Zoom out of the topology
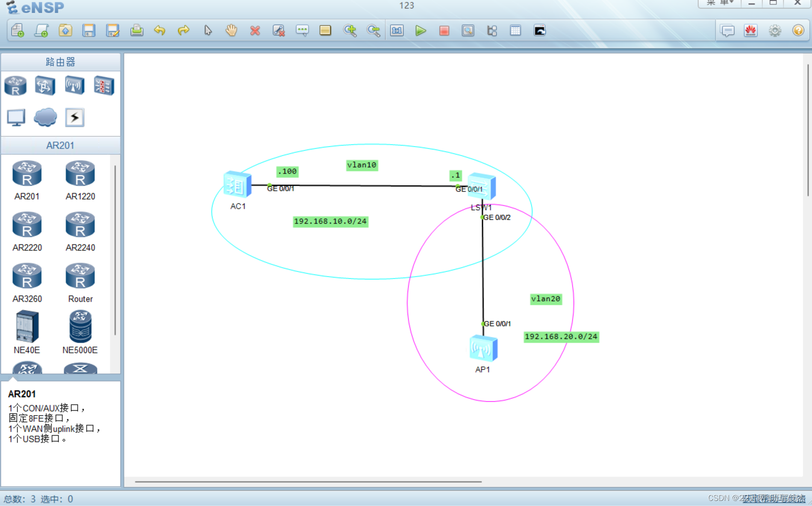This screenshot has width=812, height=506. tap(374, 31)
